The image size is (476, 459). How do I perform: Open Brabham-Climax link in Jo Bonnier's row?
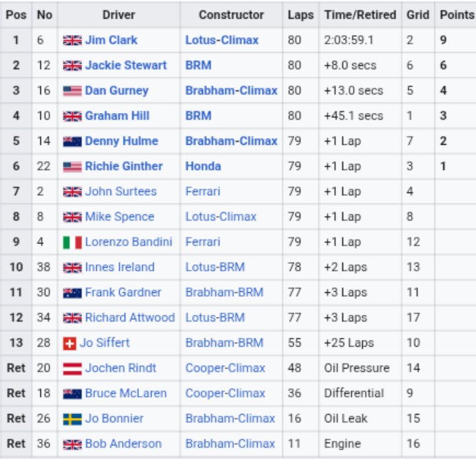pyautogui.click(x=230, y=418)
